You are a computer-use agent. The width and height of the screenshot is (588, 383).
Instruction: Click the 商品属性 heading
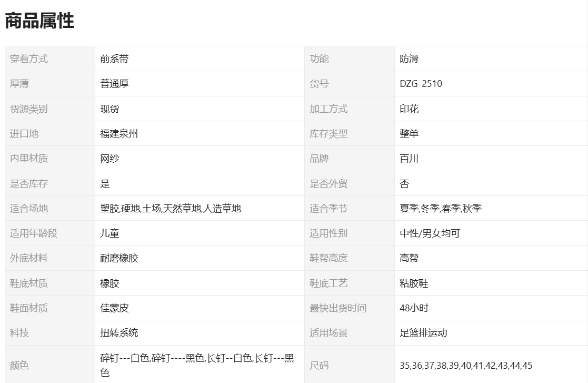coord(39,21)
